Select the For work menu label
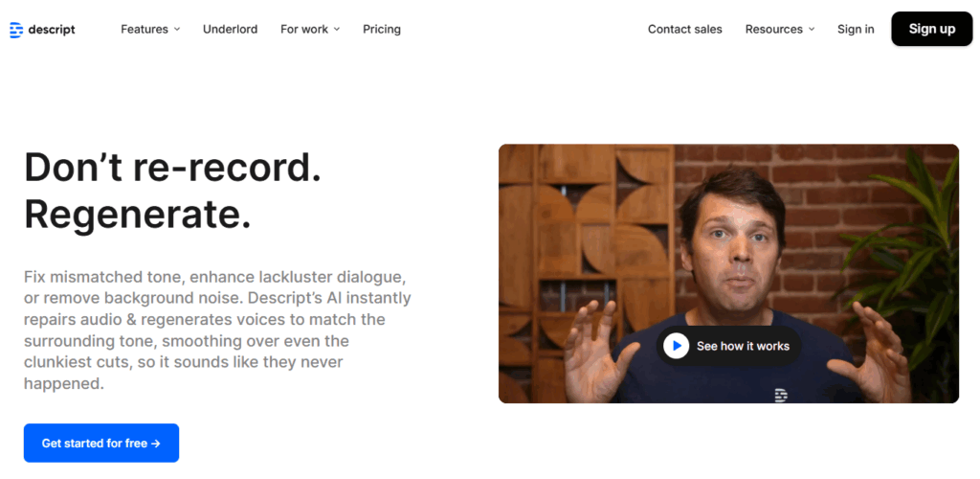The width and height of the screenshot is (980, 479). [303, 30]
